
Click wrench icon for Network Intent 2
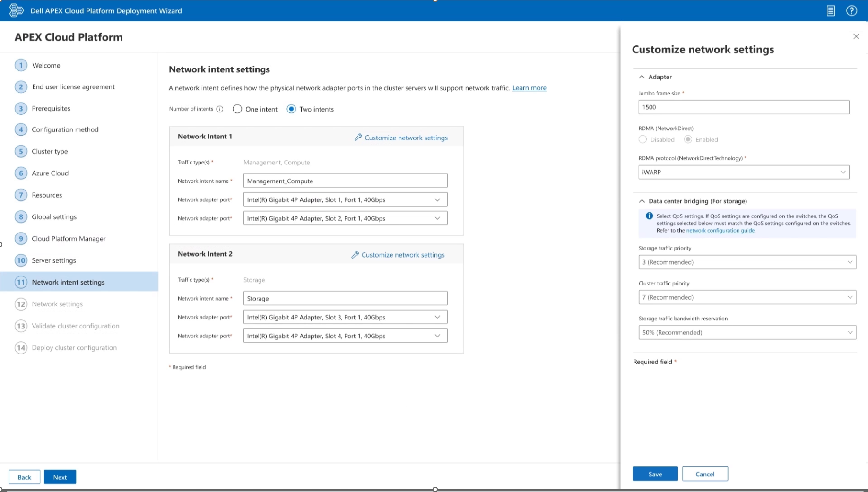pyautogui.click(x=355, y=255)
